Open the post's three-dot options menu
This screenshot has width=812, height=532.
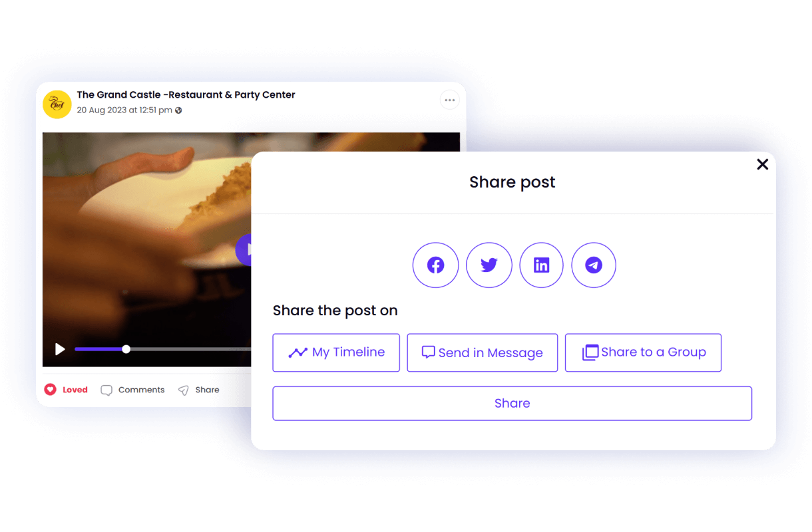coord(450,100)
